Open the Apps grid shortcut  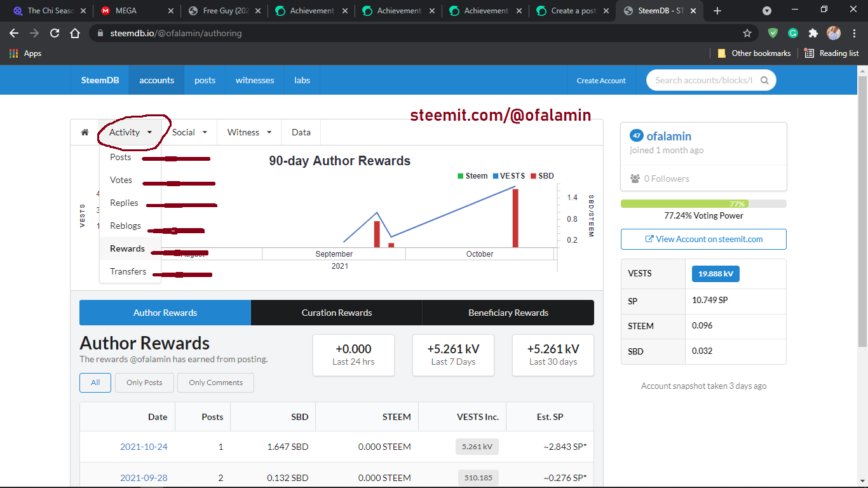tap(25, 53)
